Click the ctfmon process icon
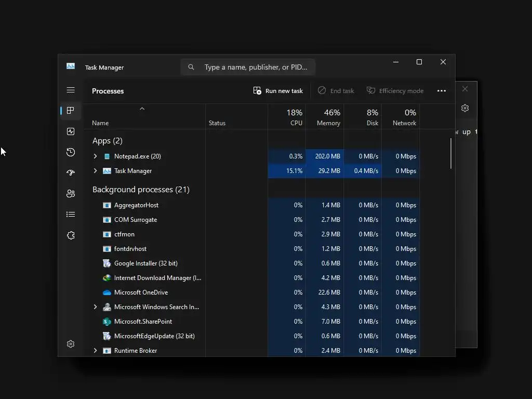Image resolution: width=532 pixels, height=399 pixels. click(x=107, y=234)
